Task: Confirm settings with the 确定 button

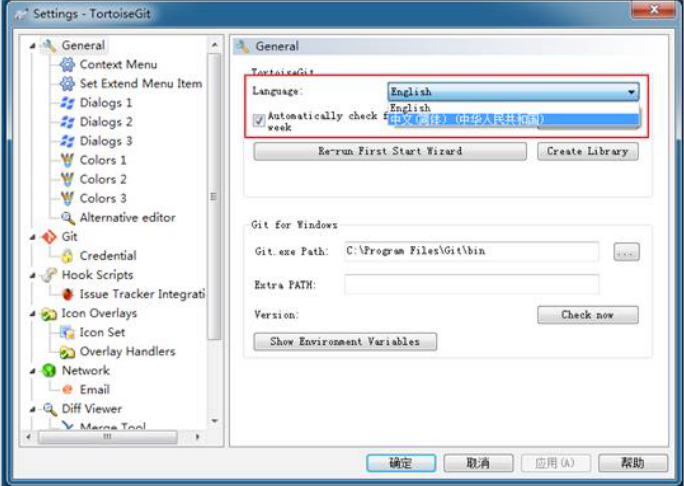Action: 401,463
